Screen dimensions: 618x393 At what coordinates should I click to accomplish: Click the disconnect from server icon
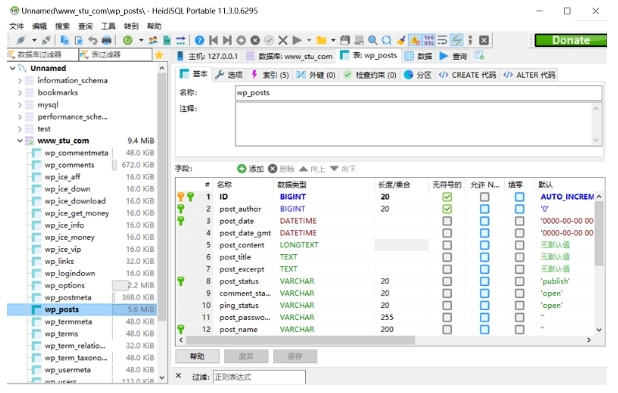click(x=46, y=40)
